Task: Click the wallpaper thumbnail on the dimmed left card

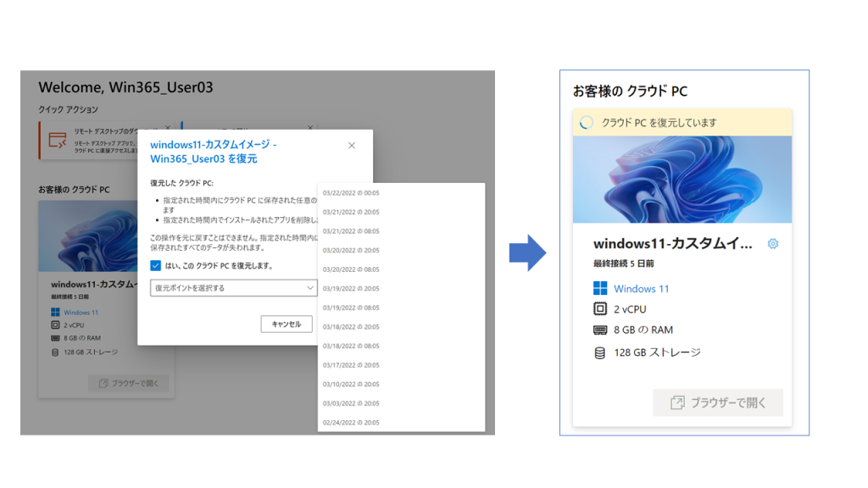Action: pos(88,236)
